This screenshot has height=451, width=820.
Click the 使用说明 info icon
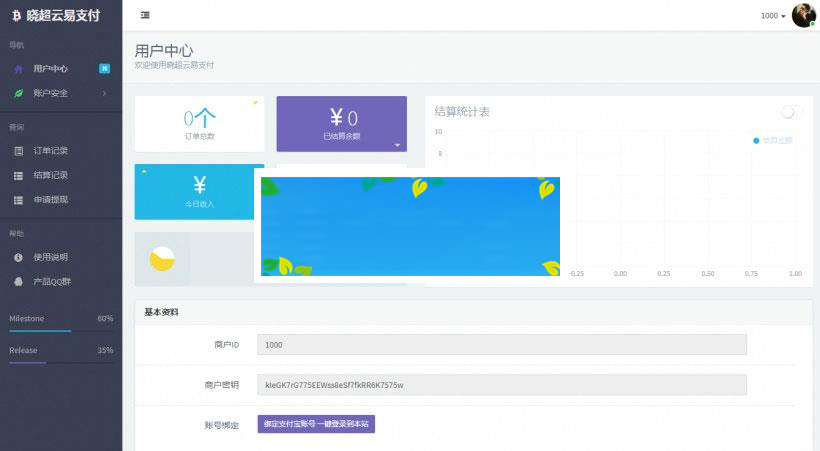18,257
